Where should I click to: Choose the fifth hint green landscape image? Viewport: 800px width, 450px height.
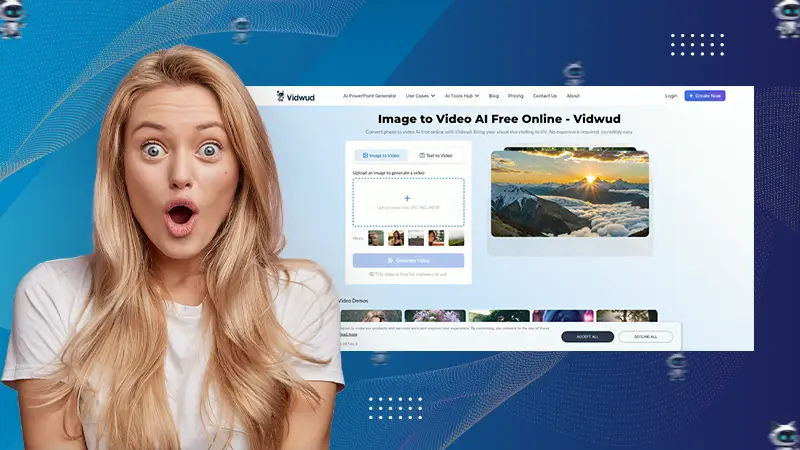(x=456, y=238)
